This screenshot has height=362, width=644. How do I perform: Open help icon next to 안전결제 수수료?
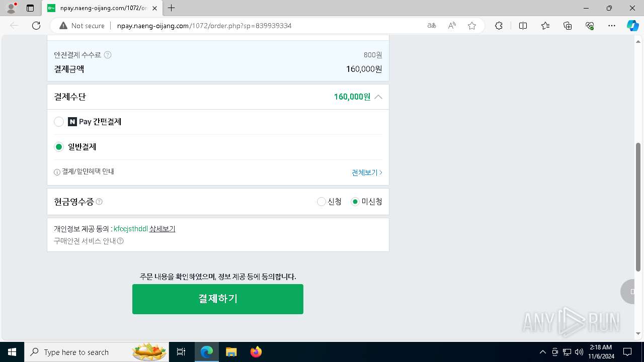108,55
